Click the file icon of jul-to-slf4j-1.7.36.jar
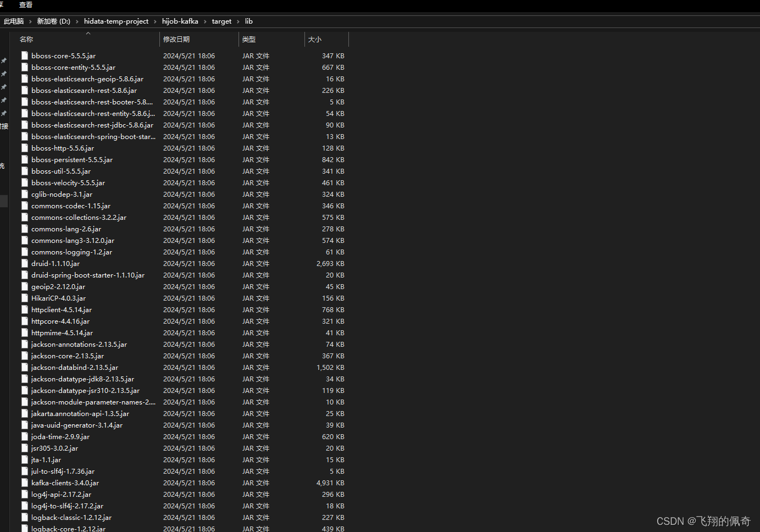Viewport: 760px width, 532px height. [x=25, y=471]
